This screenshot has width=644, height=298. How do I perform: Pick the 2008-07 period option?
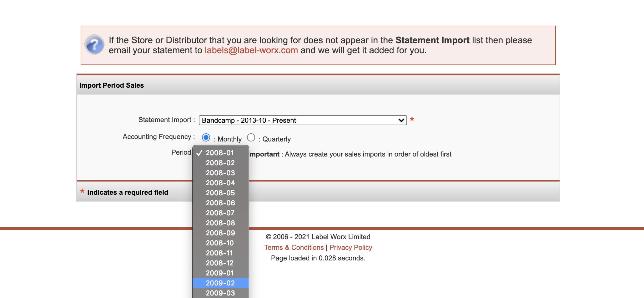(x=221, y=213)
